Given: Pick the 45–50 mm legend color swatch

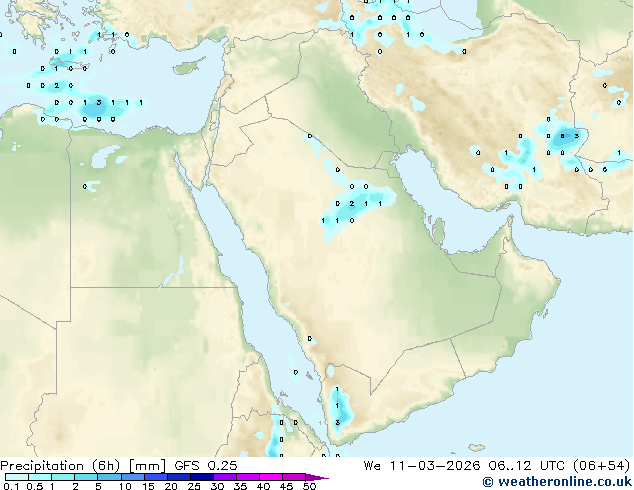Looking at the screenshot, I should click(294, 477).
